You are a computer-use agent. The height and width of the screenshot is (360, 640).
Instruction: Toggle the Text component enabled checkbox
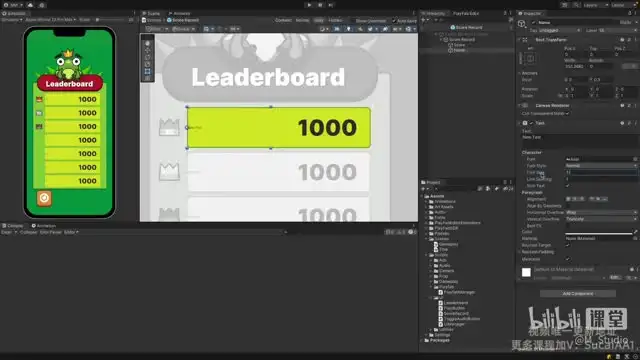[531, 123]
